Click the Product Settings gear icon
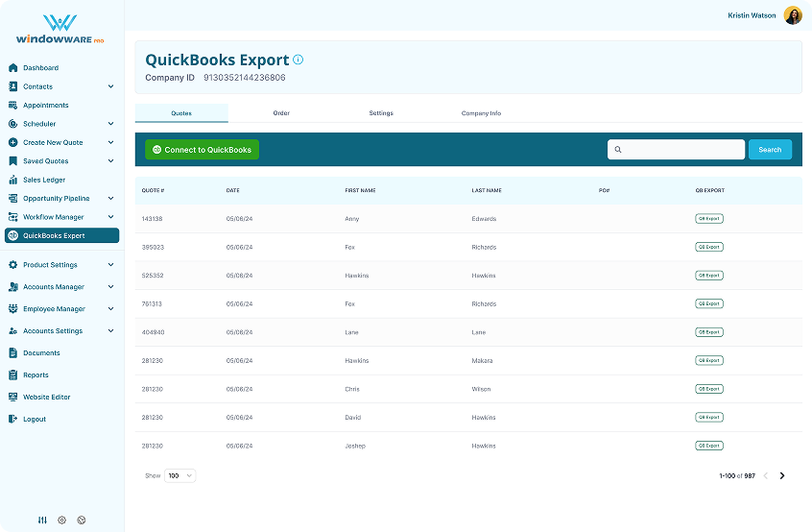Image resolution: width=812 pixels, height=532 pixels. pyautogui.click(x=13, y=265)
